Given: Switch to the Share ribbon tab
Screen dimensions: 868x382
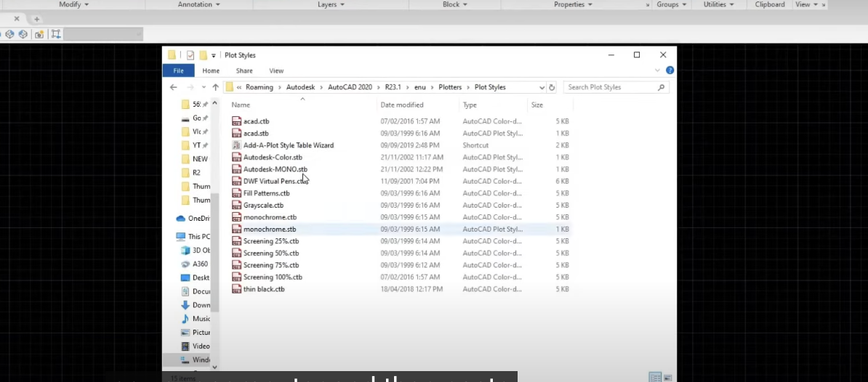Looking at the screenshot, I should tap(244, 70).
